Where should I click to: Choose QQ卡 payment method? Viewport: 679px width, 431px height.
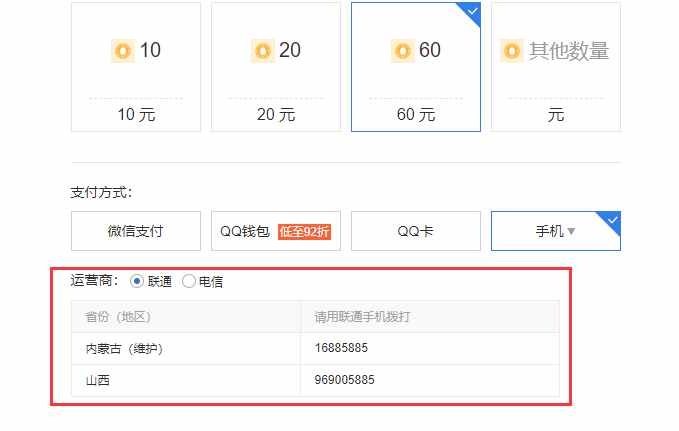click(x=416, y=231)
